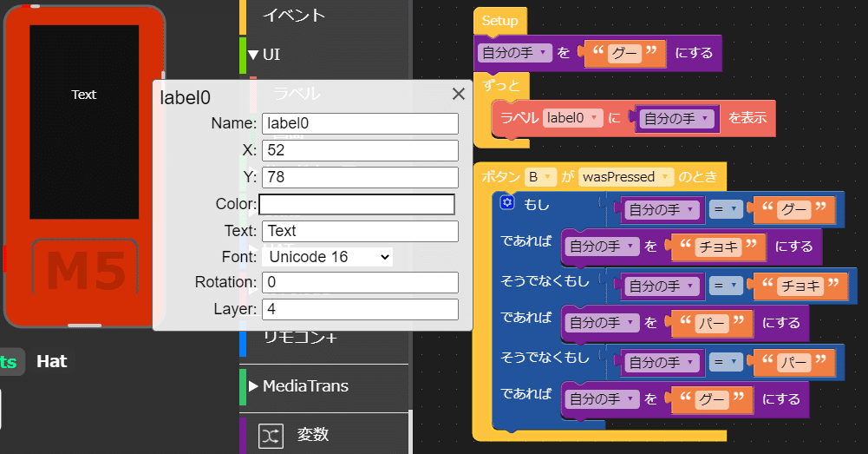Select the Text label on the M5 screen
The image size is (868, 454).
pyautogui.click(x=83, y=95)
